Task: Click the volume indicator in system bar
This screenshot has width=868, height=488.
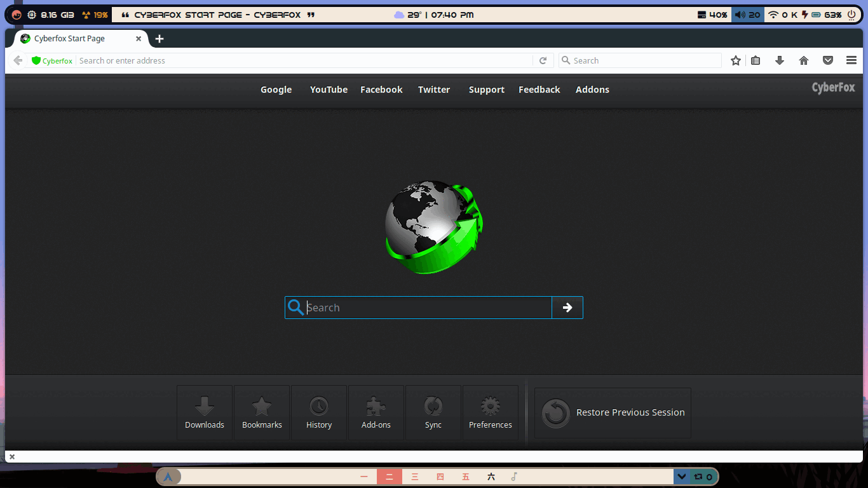Action: [x=747, y=15]
